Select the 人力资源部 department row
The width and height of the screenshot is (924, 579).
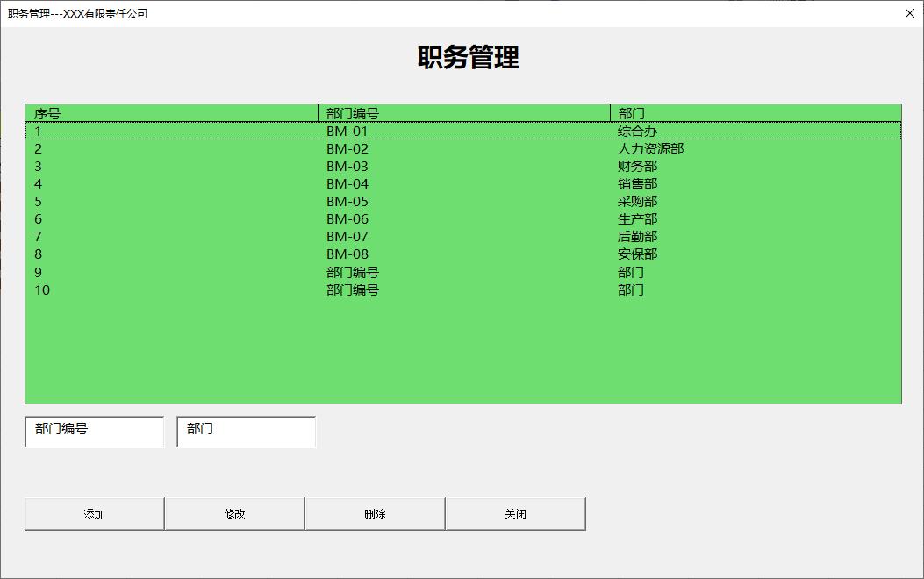click(x=351, y=148)
